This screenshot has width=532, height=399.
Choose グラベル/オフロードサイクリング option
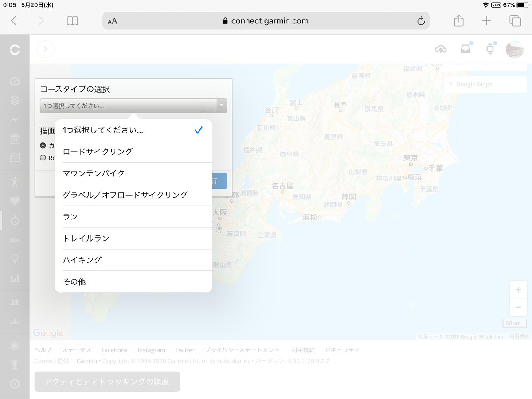coord(133,195)
